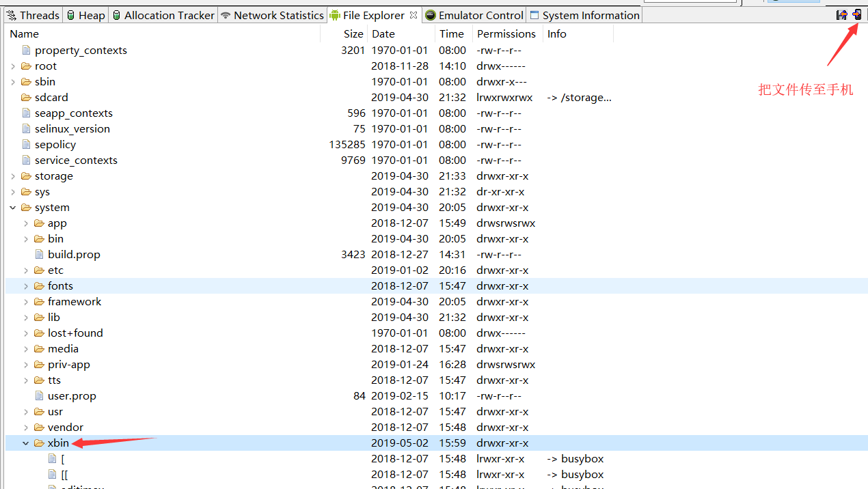Expand the root folder
Screen dimensions: 868x489
pos(12,66)
